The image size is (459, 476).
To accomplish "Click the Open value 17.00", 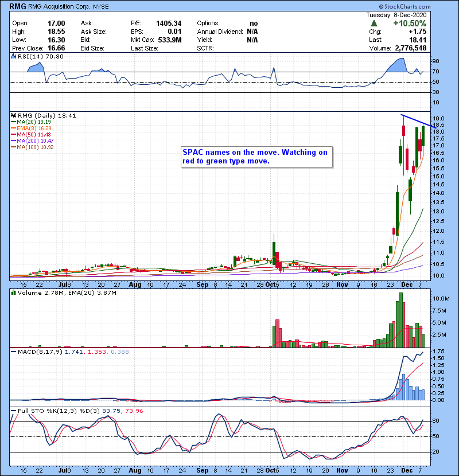I will (x=56, y=24).
